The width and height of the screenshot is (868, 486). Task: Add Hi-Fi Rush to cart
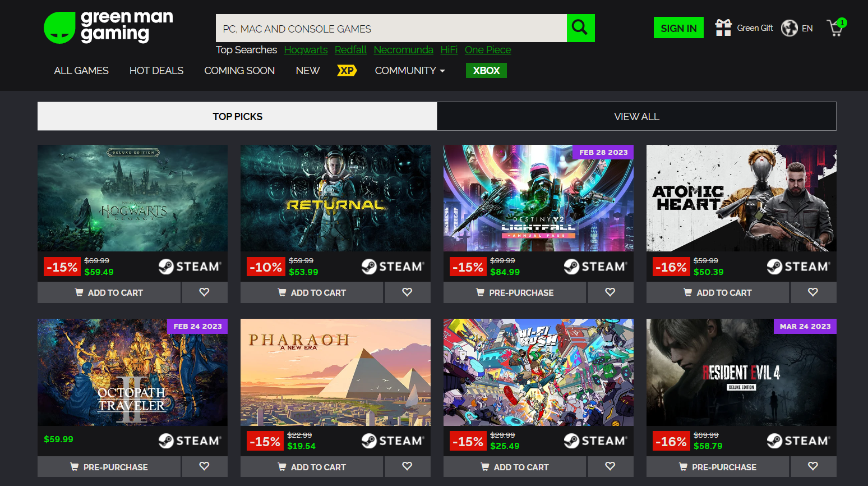(515, 466)
